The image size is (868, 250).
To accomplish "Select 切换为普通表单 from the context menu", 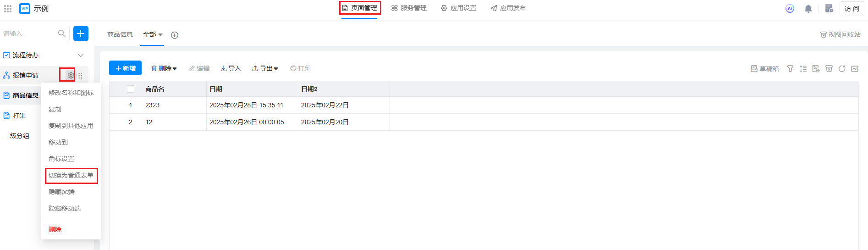I will [71, 175].
